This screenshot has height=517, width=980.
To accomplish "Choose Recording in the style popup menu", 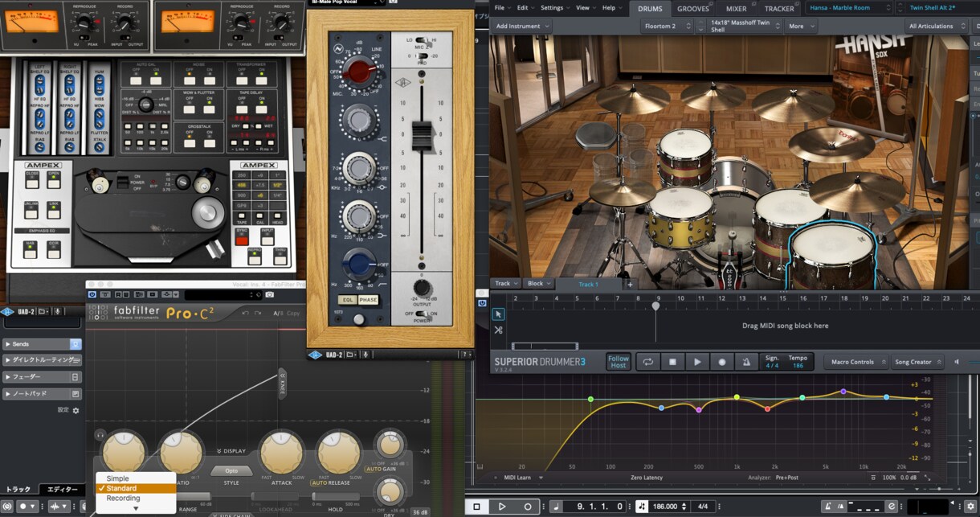I will click(136, 498).
